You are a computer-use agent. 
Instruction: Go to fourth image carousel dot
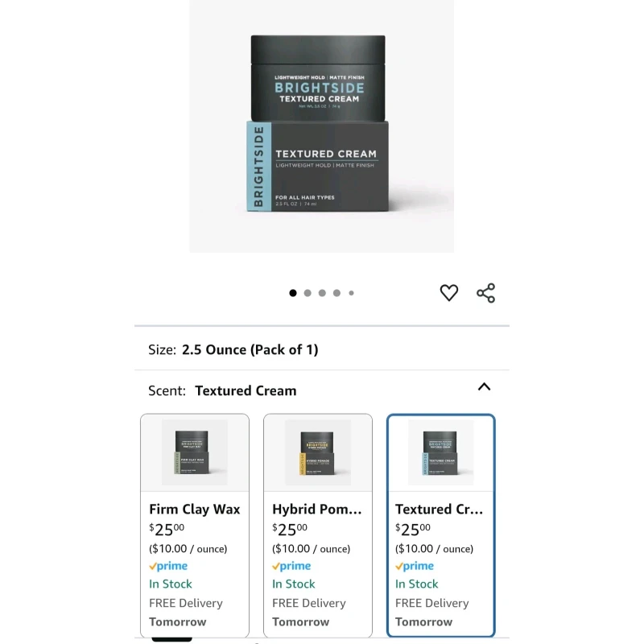click(x=336, y=293)
